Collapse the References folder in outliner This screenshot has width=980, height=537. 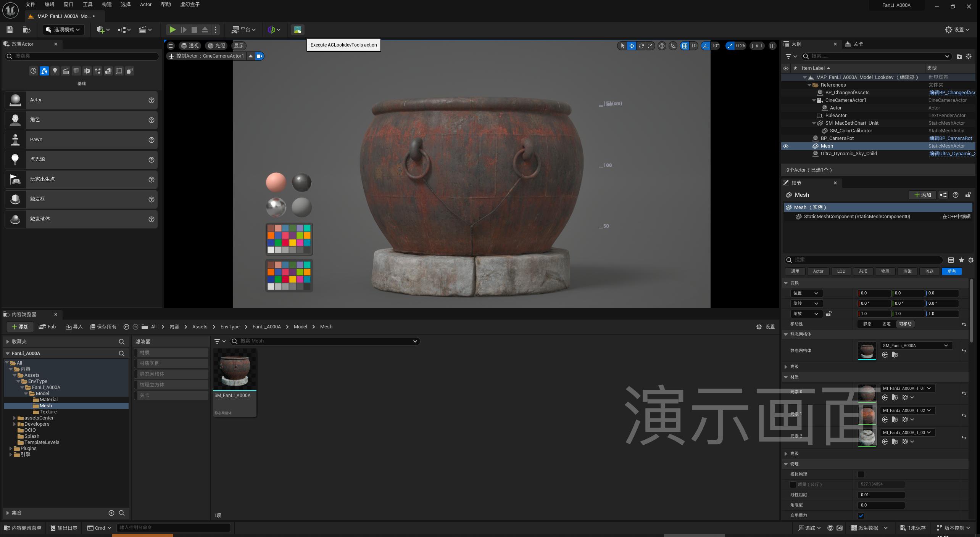[x=809, y=85]
